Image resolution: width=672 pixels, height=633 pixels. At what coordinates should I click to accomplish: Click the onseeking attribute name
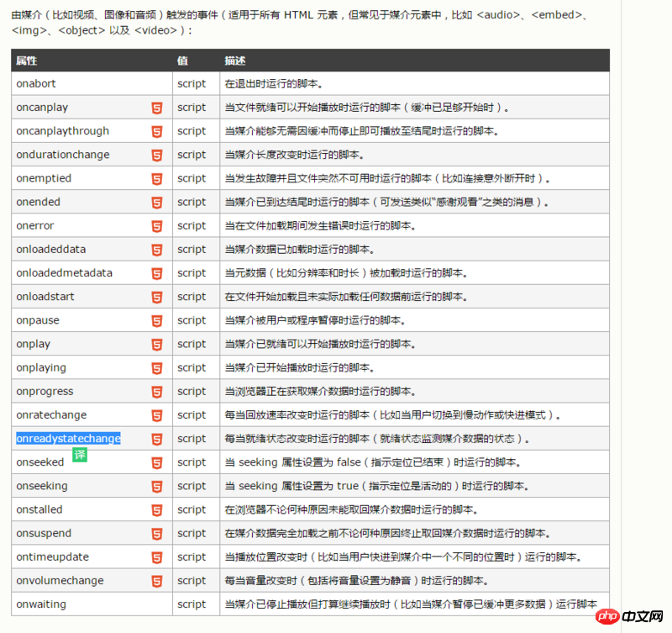point(42,486)
